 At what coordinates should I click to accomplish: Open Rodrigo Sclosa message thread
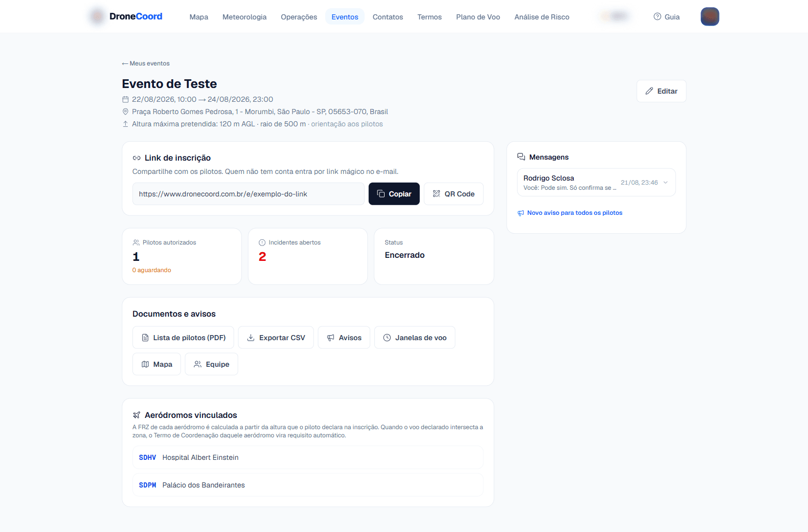(x=596, y=183)
